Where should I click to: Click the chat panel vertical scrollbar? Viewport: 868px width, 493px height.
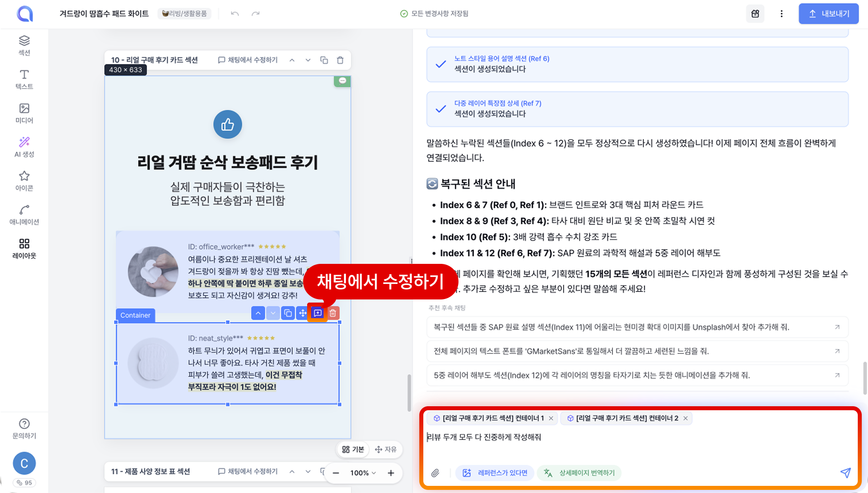click(x=865, y=378)
